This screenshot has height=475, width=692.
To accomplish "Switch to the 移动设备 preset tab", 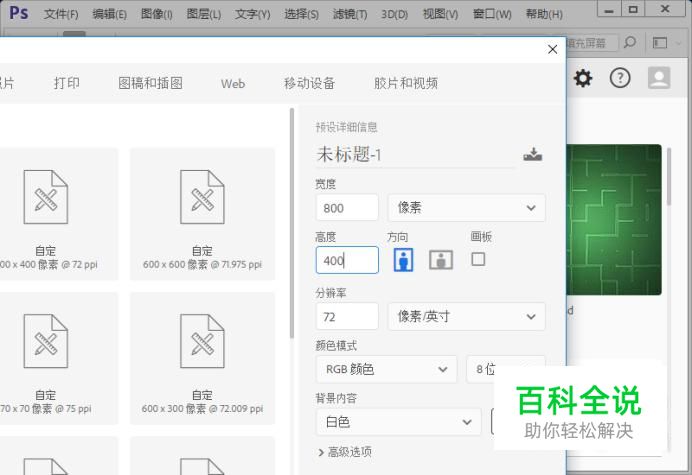I will [309, 83].
